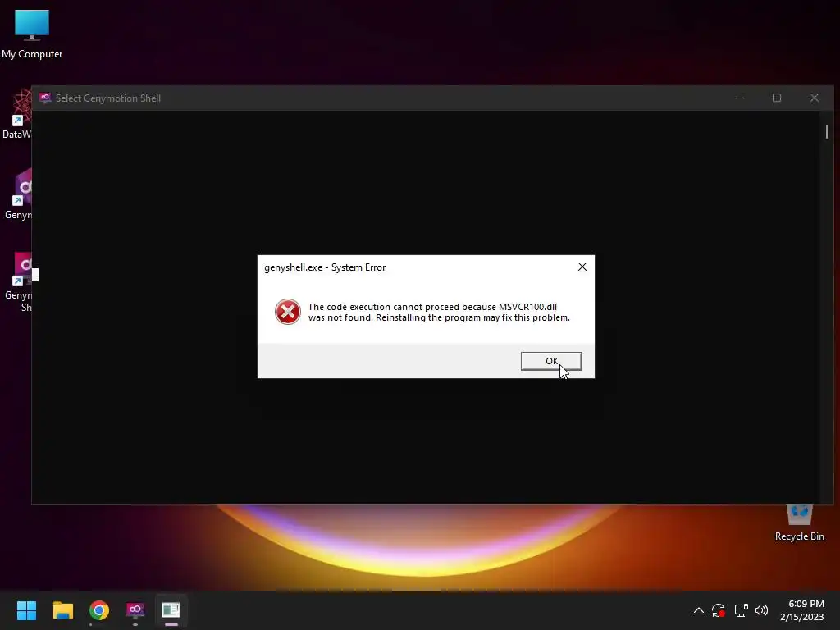Open network status tray icon
Image resolution: width=840 pixels, height=630 pixels.
click(x=741, y=610)
